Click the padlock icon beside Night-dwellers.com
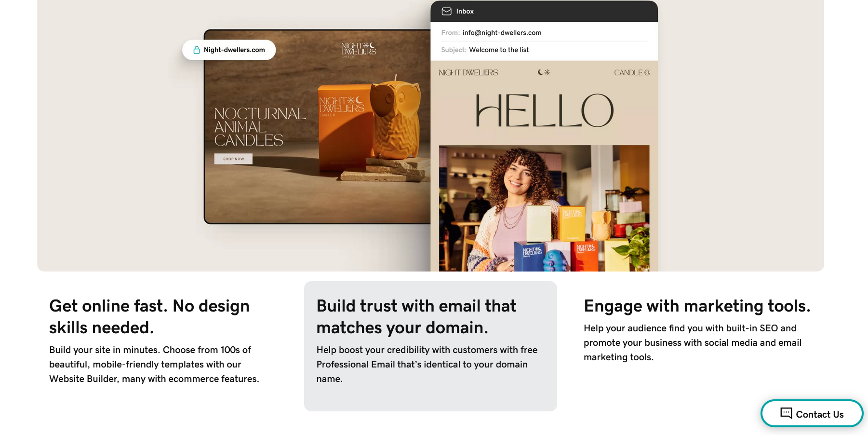Screen dimensions: 868x435 (x=197, y=50)
